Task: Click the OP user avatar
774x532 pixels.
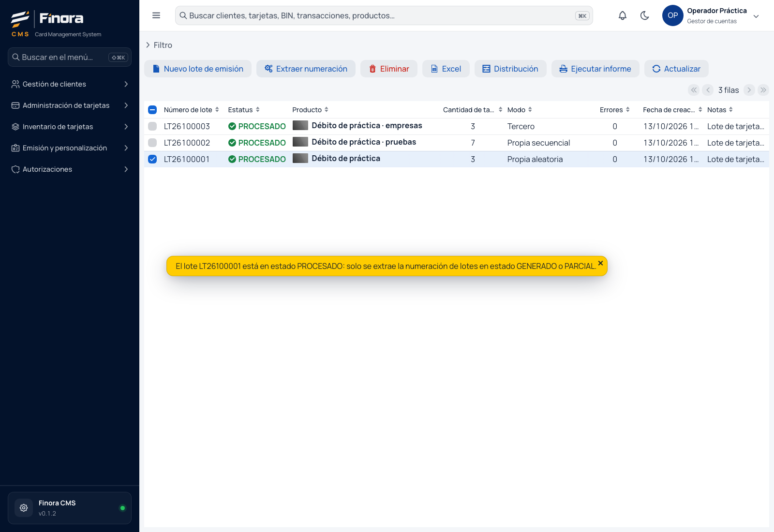Action: click(673, 15)
